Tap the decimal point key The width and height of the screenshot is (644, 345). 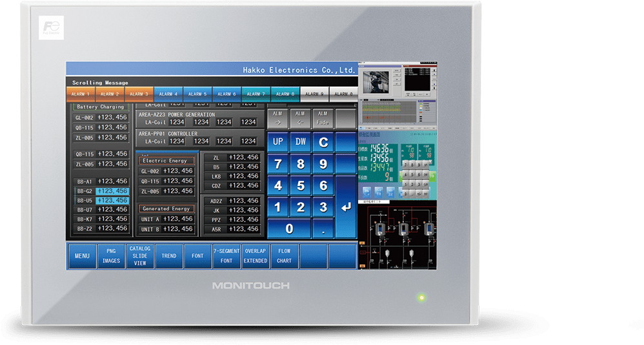point(323,229)
